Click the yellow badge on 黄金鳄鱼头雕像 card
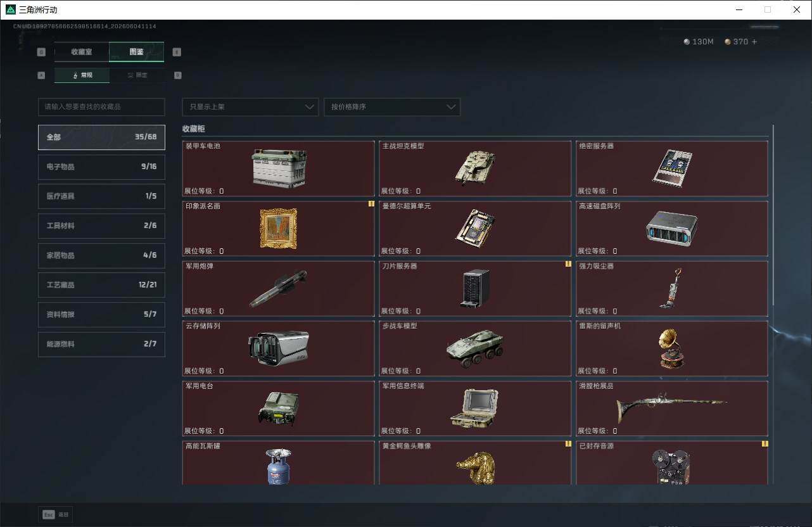This screenshot has width=812, height=527. coord(568,444)
